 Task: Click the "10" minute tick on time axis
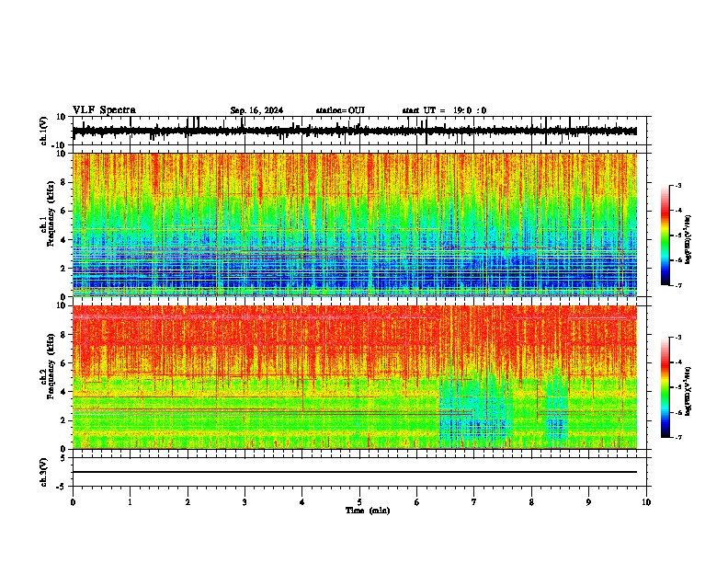646,502
